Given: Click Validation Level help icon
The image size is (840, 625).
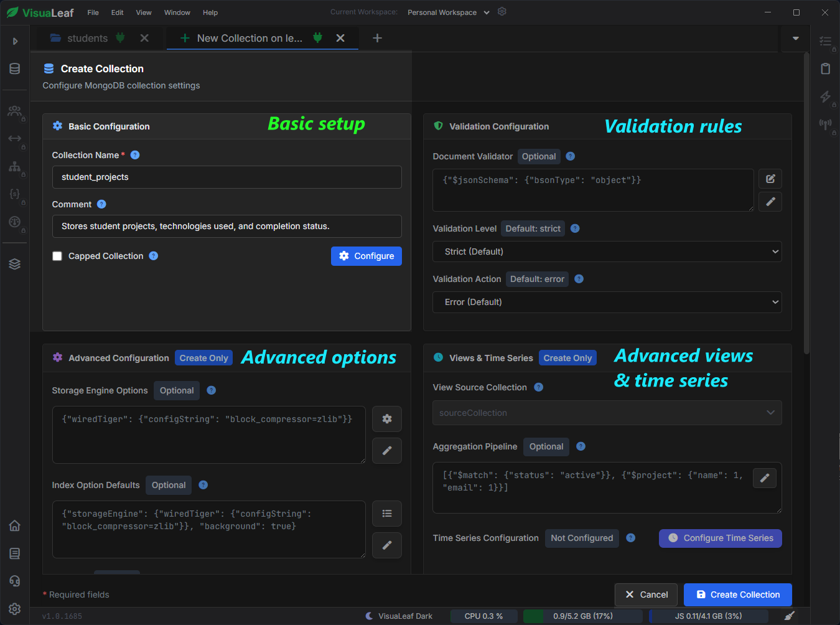Looking at the screenshot, I should (x=575, y=228).
